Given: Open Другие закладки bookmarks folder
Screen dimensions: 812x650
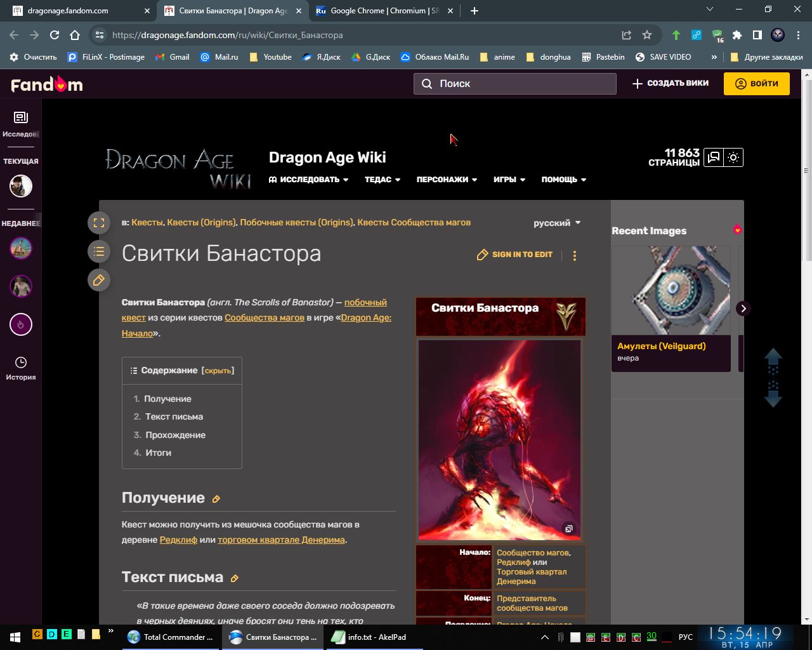Looking at the screenshot, I should click(766, 57).
